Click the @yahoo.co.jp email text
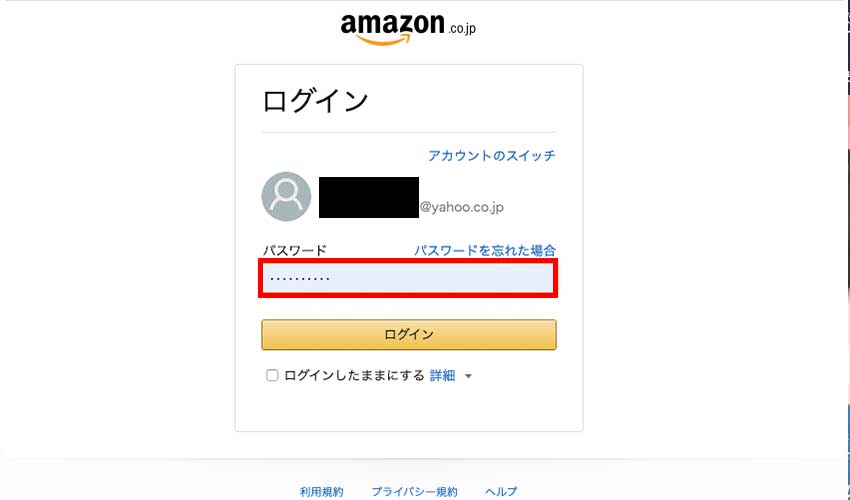850x500 pixels. (461, 208)
